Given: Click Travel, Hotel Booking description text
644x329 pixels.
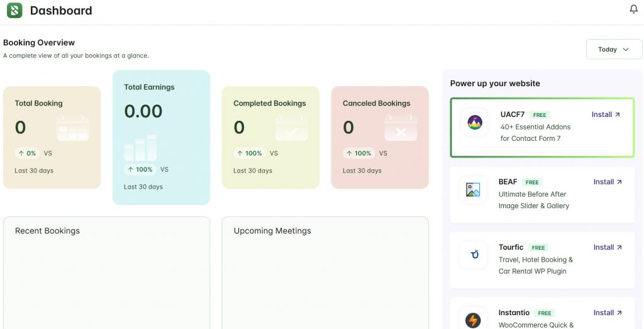Looking at the screenshot, I should pos(536,265).
